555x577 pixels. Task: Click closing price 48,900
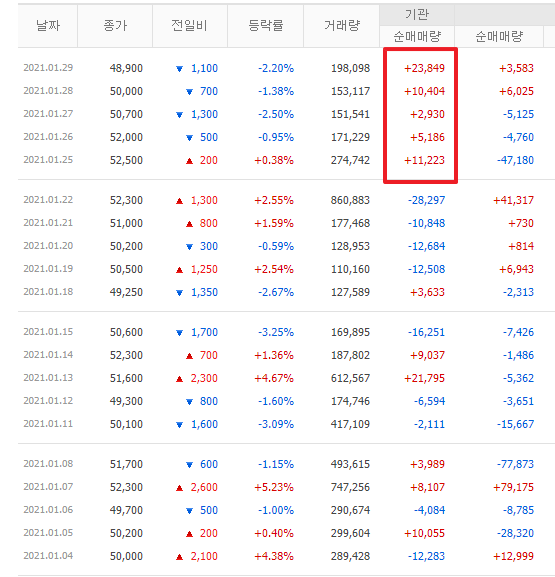coord(126,68)
